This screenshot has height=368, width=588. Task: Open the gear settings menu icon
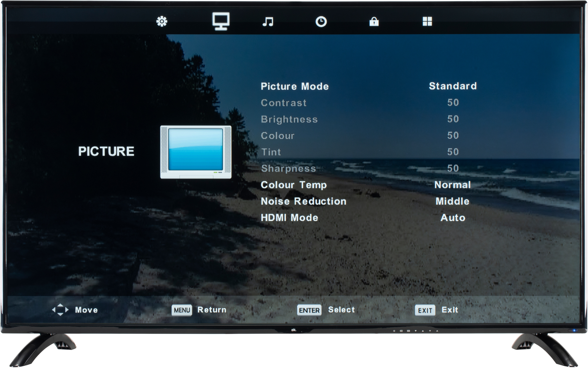[x=162, y=21]
